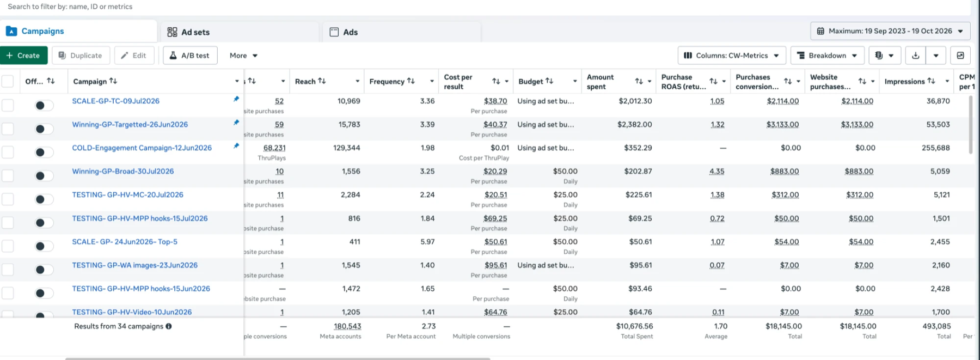Select all campaigns header checkbox
The image size is (980, 360).
point(8,82)
